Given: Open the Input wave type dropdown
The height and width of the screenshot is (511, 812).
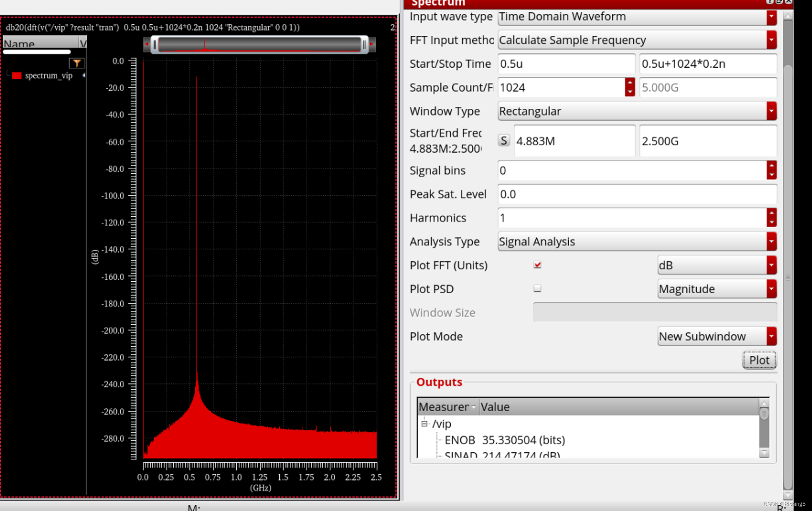Looking at the screenshot, I should (x=637, y=17).
